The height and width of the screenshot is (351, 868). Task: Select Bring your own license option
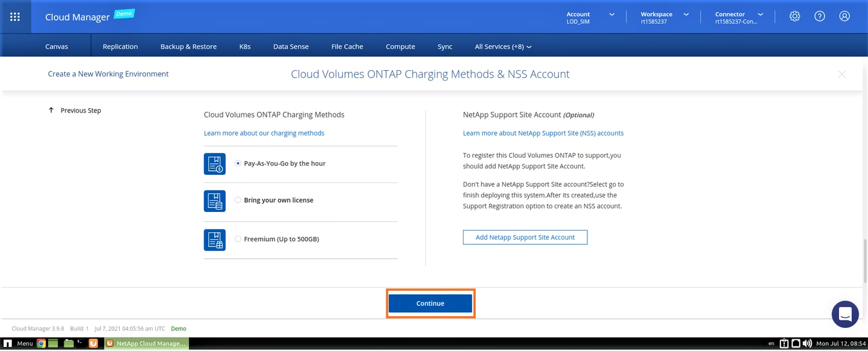pyautogui.click(x=238, y=200)
